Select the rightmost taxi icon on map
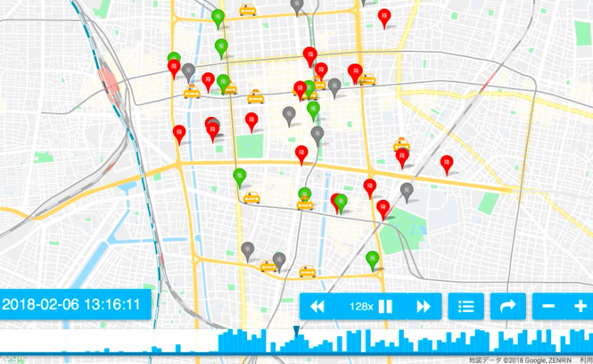This screenshot has width=593, height=364. tap(402, 144)
